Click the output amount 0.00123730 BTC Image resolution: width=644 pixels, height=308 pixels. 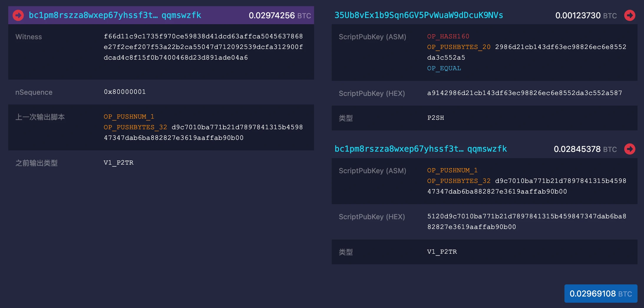(586, 15)
